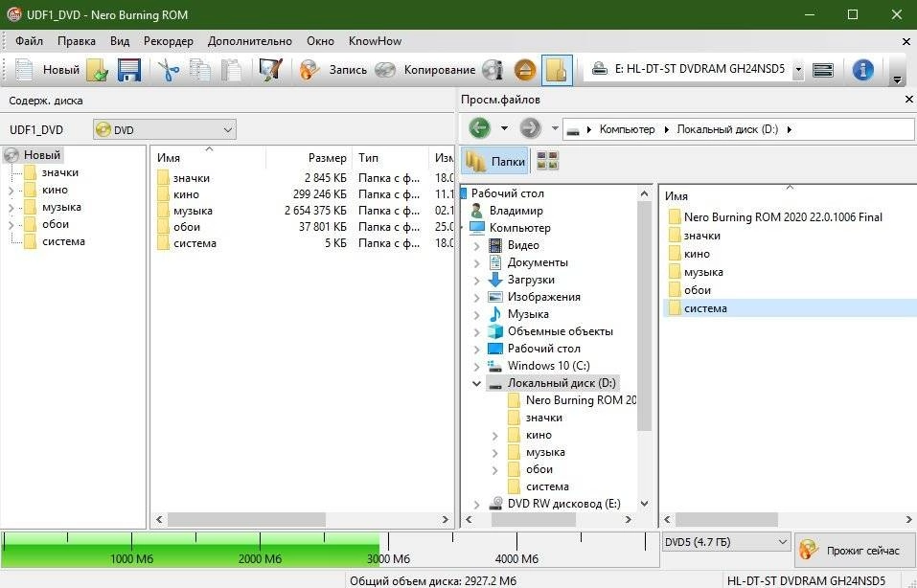
Task: Open the KnowHow menu
Action: click(375, 41)
